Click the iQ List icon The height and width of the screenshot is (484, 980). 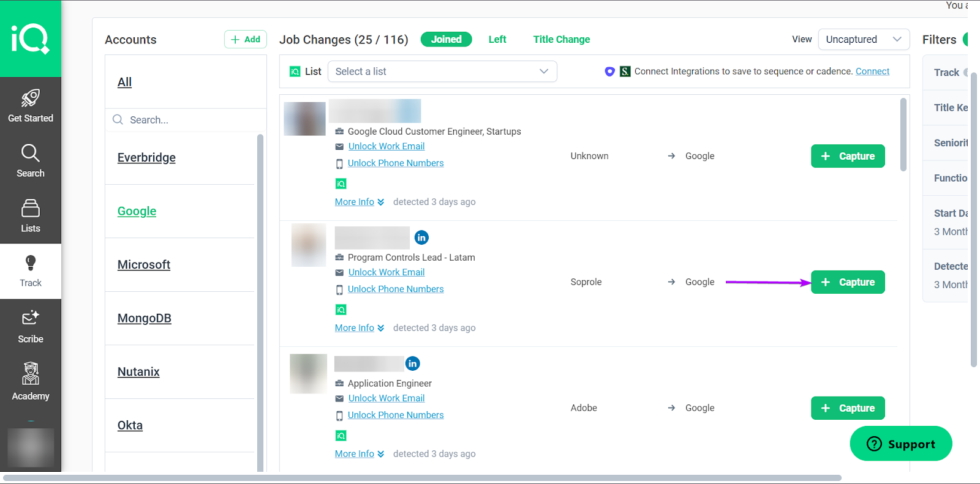click(x=295, y=72)
